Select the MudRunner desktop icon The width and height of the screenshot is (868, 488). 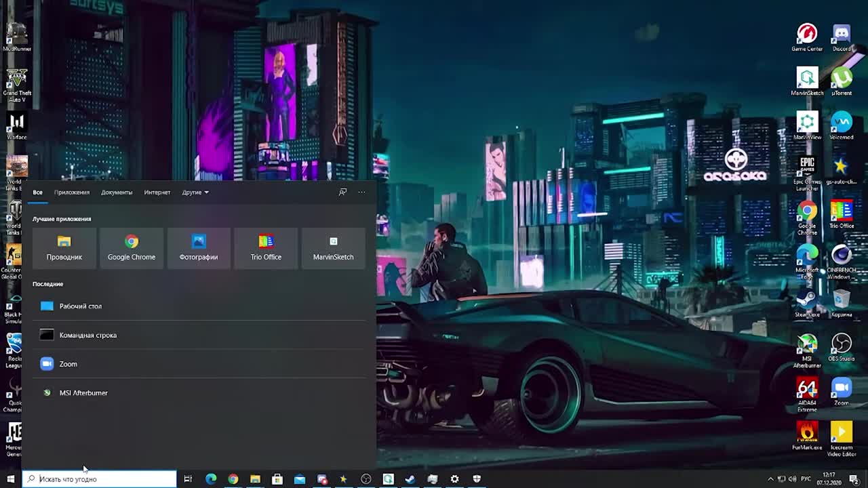click(x=16, y=37)
